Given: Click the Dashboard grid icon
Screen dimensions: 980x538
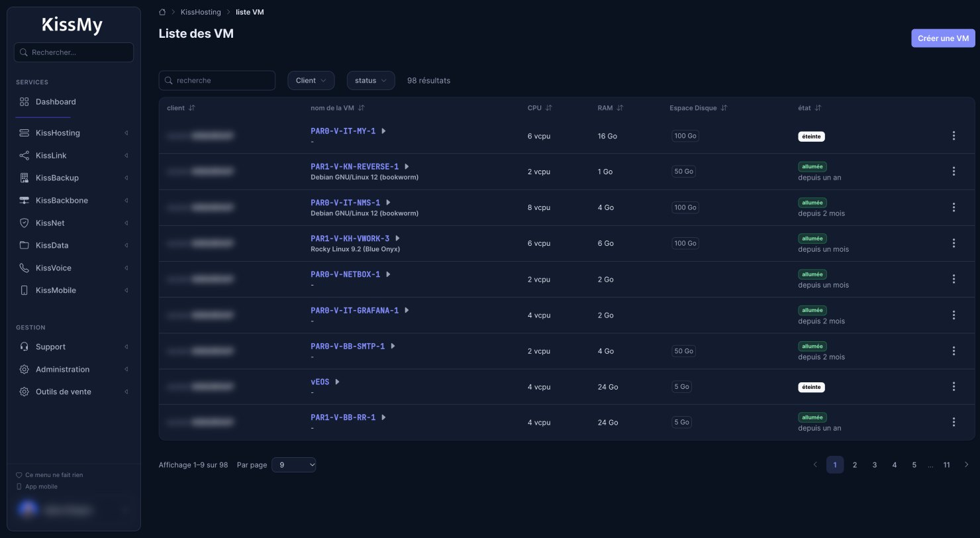Looking at the screenshot, I should 24,101.
